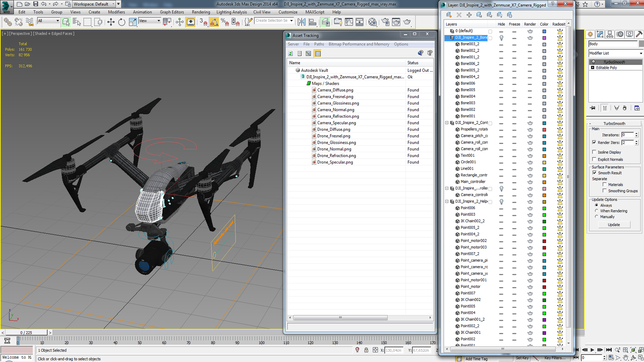This screenshot has width=644, height=362.
Task: Enable Explicit Normals checkbox
Action: tap(594, 159)
